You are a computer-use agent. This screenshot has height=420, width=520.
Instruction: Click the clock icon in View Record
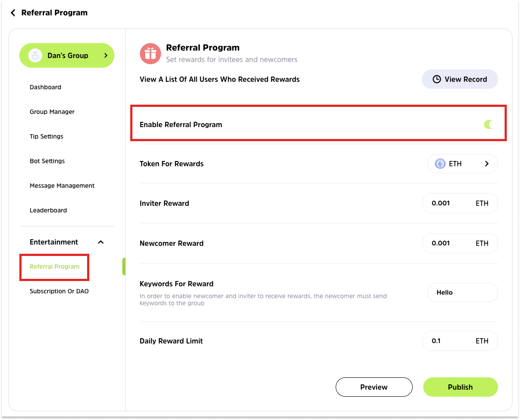point(436,79)
